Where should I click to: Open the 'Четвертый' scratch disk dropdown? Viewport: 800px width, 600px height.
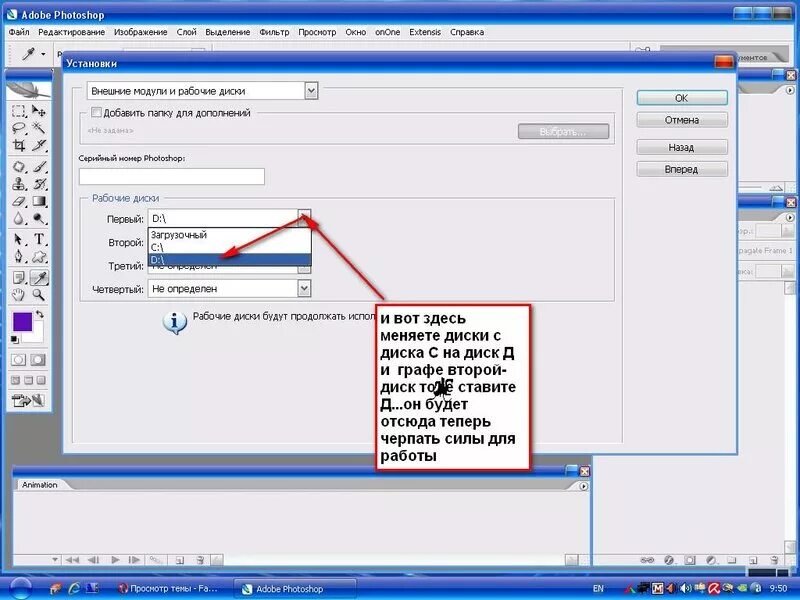pos(229,289)
